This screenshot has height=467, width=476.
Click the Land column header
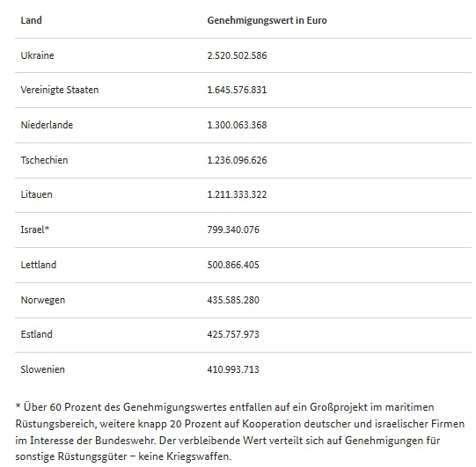click(x=31, y=20)
